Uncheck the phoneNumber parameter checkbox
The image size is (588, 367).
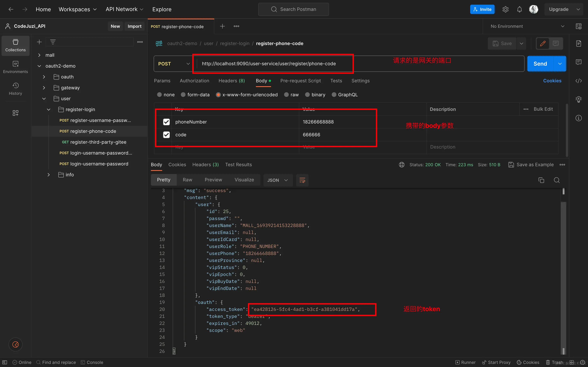coord(166,122)
